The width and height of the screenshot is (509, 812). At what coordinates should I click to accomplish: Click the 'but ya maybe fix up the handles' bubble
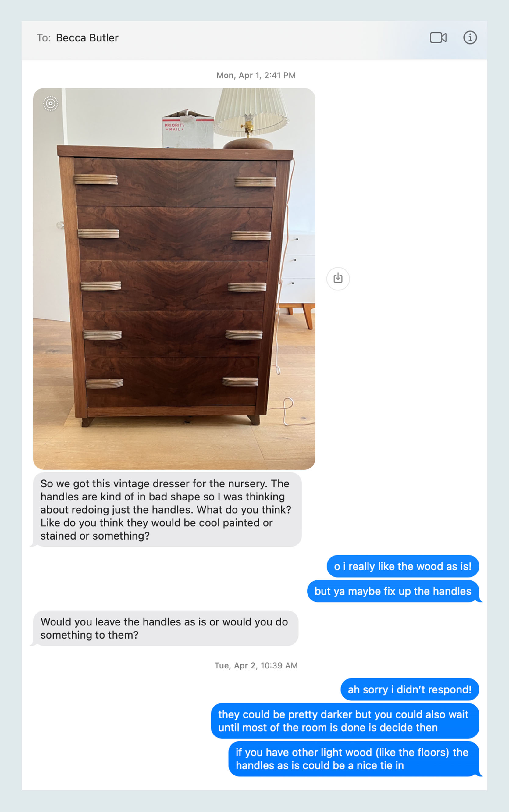[x=393, y=591]
